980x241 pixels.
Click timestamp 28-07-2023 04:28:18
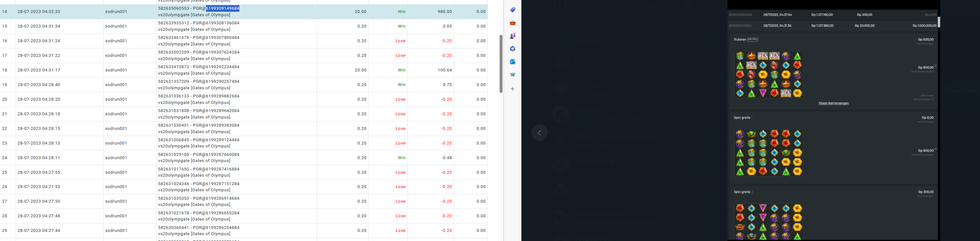tap(39, 114)
